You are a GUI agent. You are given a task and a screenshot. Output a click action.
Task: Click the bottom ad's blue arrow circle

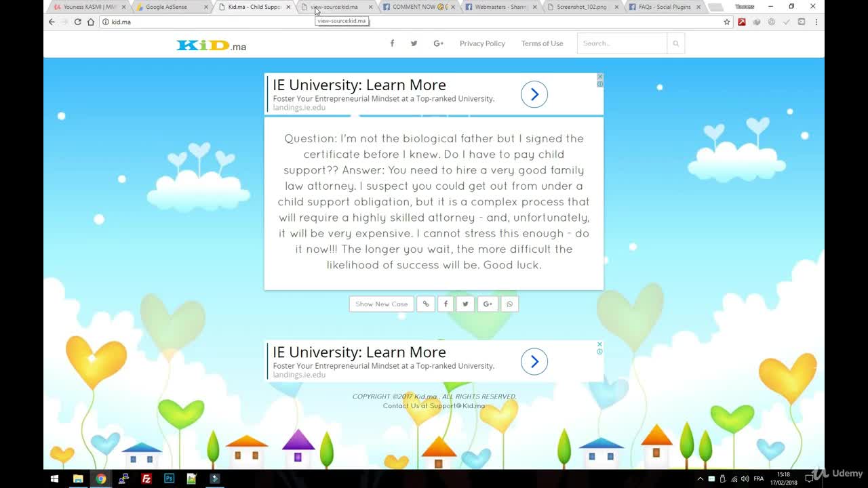coord(534,361)
